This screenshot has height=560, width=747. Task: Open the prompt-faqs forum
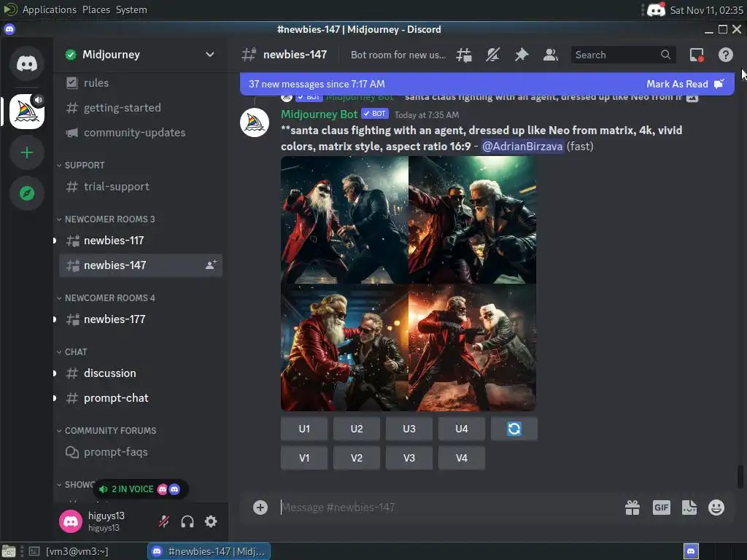coord(141,452)
